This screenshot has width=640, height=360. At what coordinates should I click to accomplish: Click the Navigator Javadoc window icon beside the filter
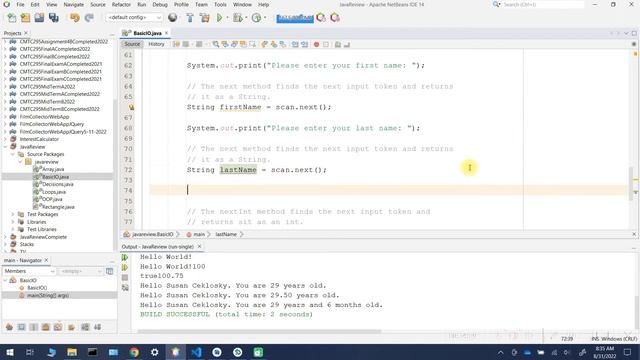point(109,271)
